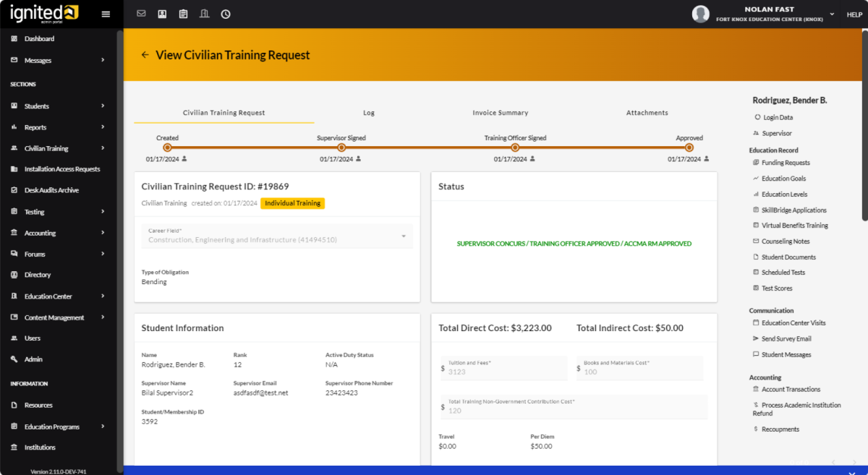Open the user account dropdown chevron
This screenshot has width=868, height=475.
[x=832, y=14]
